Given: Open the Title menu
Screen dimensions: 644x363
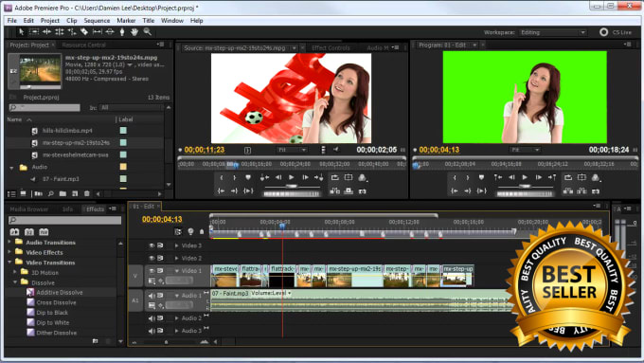Looking at the screenshot, I should click(149, 21).
